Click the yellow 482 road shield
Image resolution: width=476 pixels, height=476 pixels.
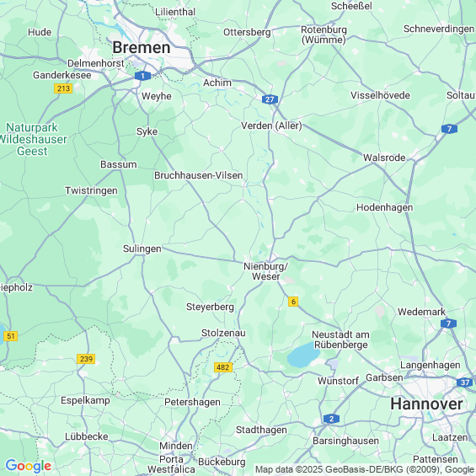223,367
